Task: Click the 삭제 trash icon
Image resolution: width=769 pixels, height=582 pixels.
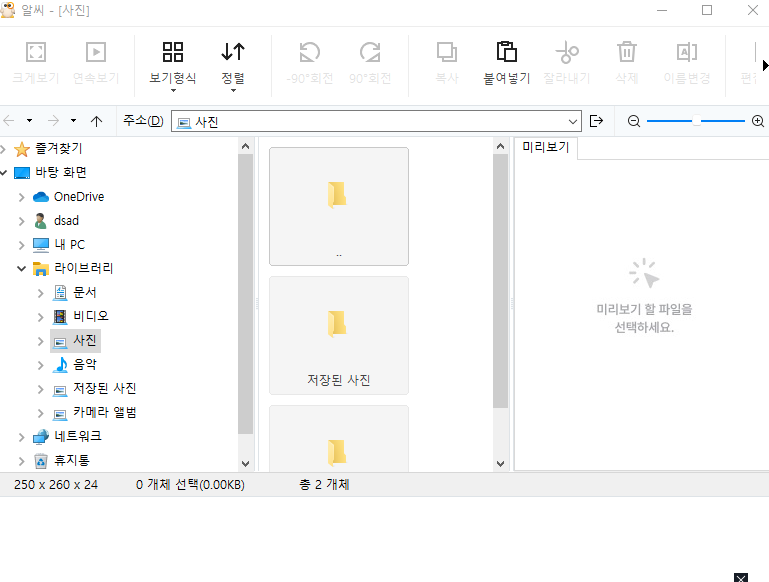Action: [x=627, y=52]
